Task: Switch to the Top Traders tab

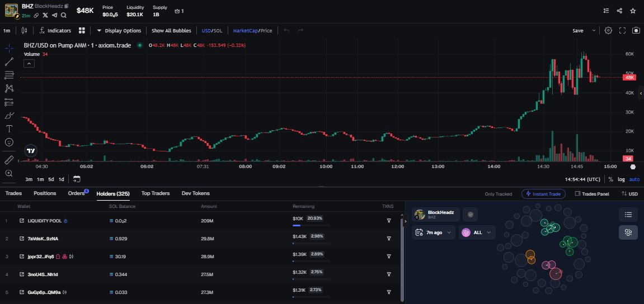Action: click(x=155, y=193)
